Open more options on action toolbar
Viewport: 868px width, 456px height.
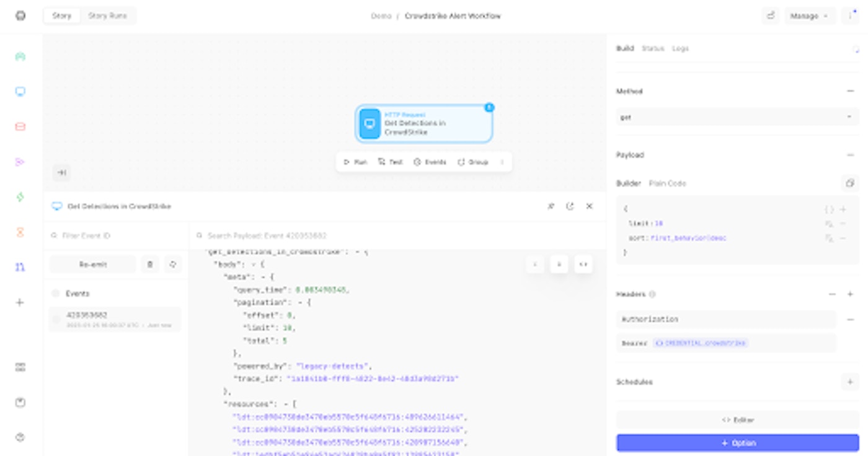(502, 162)
